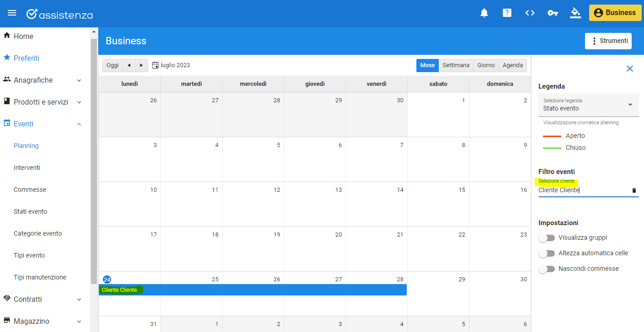
Task: Click day number 31 in calendar
Action: click(x=154, y=324)
